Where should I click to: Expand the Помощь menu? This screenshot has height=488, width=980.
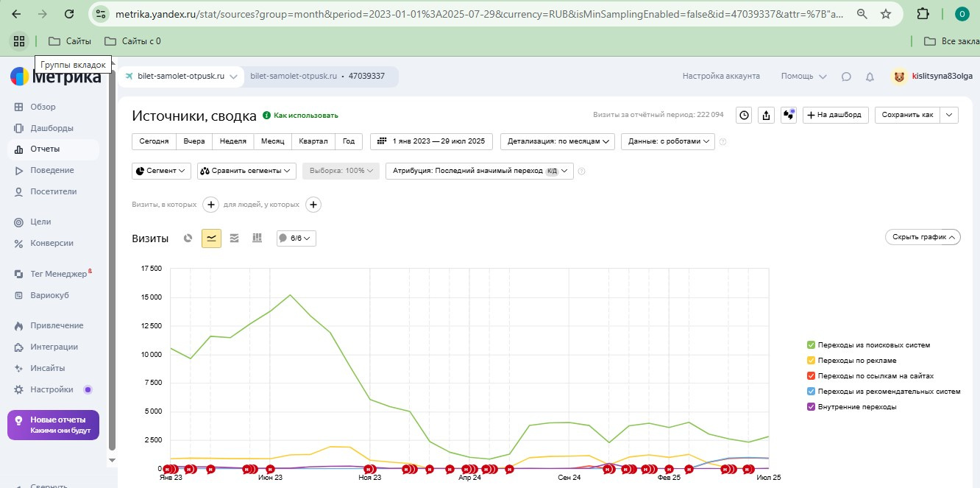804,77
